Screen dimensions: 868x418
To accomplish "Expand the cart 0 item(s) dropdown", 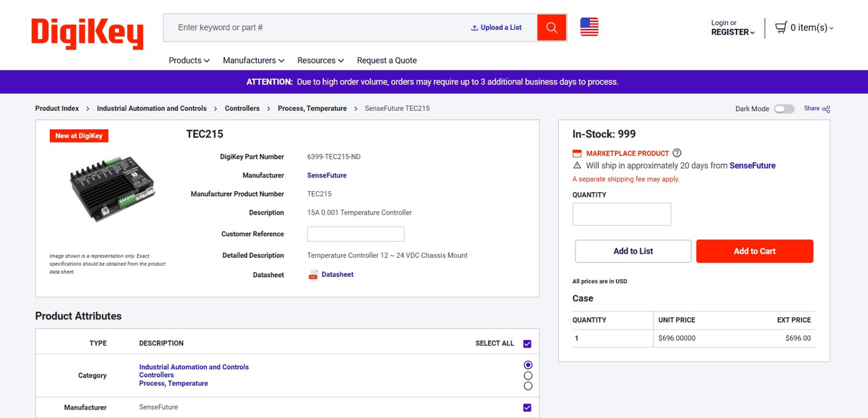I will tap(812, 28).
